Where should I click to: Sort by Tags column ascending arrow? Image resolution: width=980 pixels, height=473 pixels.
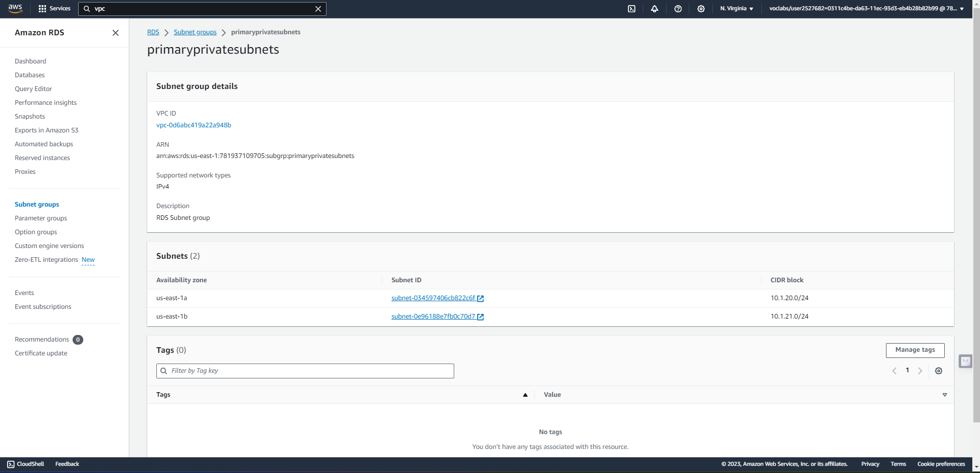coord(525,395)
